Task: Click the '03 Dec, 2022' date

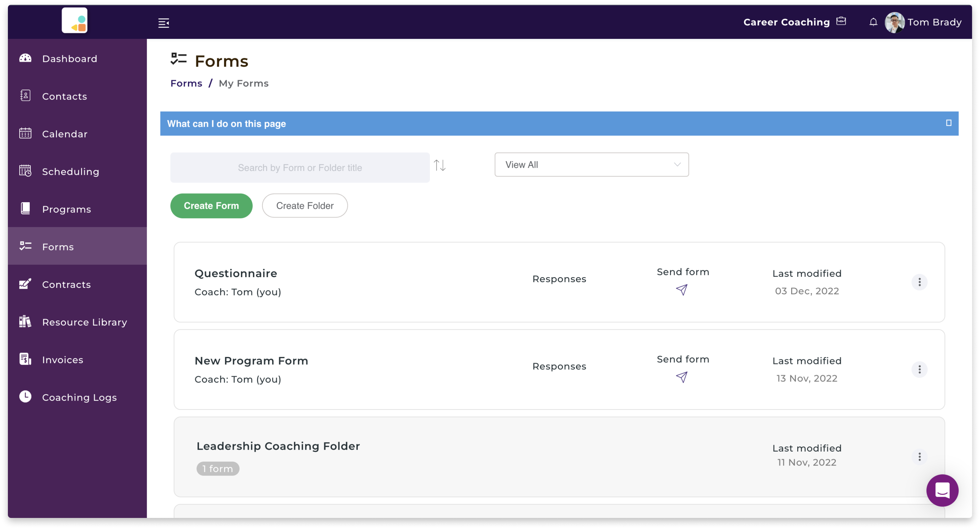Action: pos(807,291)
